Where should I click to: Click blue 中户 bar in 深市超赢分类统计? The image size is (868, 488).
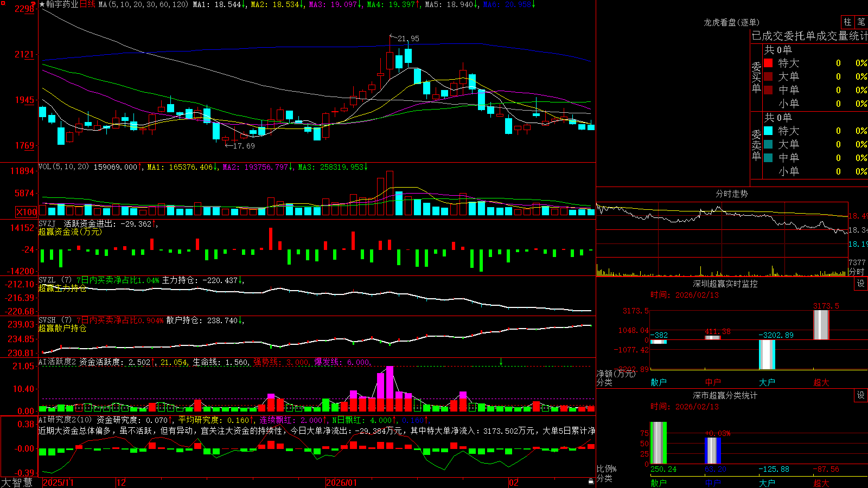tap(713, 451)
